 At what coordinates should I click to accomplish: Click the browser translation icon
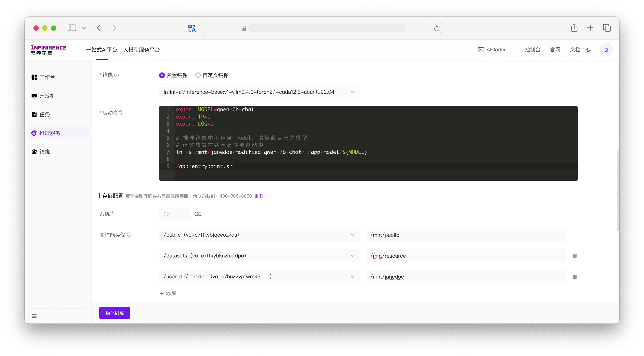pyautogui.click(x=192, y=28)
